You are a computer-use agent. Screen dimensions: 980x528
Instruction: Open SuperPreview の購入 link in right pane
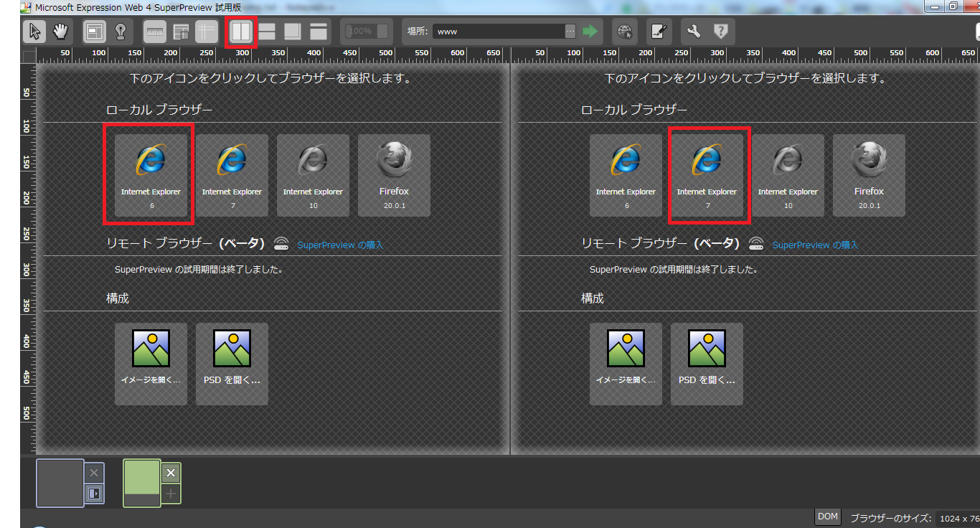point(815,245)
